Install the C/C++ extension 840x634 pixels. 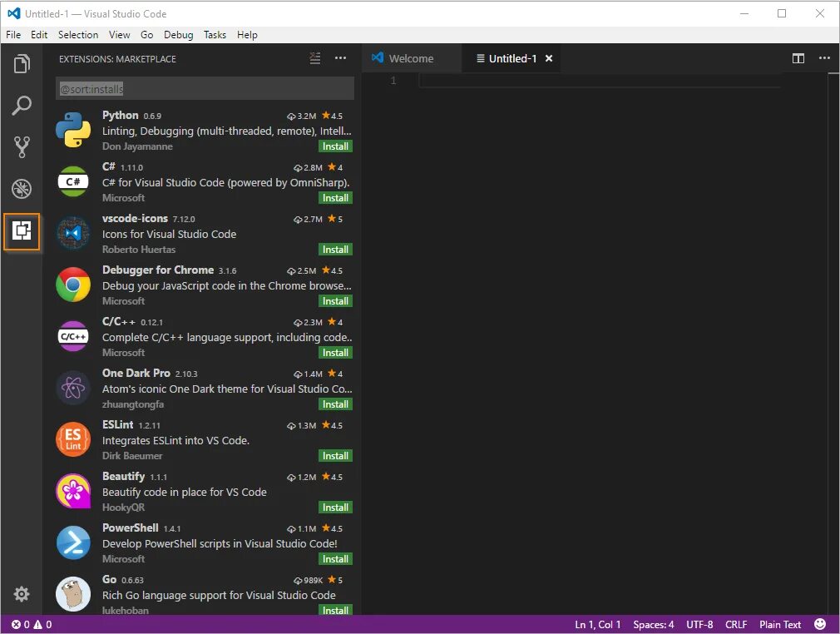(335, 353)
